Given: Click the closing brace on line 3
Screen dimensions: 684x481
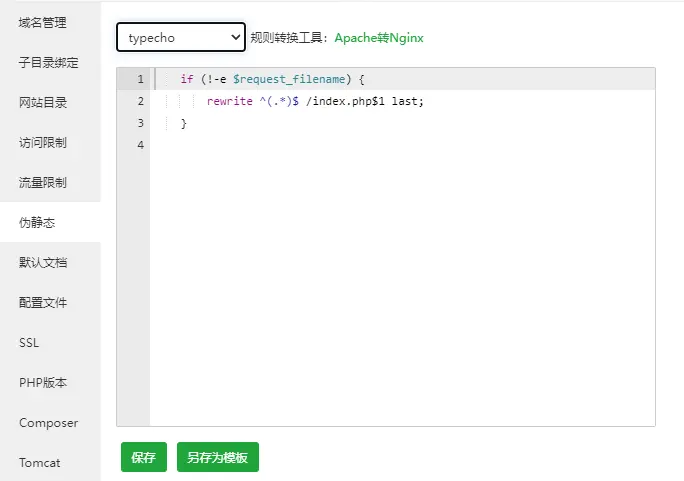Looking at the screenshot, I should click(184, 123).
